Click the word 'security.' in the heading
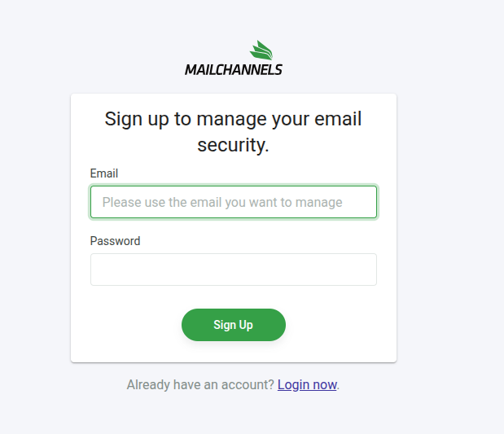Screen dimensions: 504x434 (234, 146)
